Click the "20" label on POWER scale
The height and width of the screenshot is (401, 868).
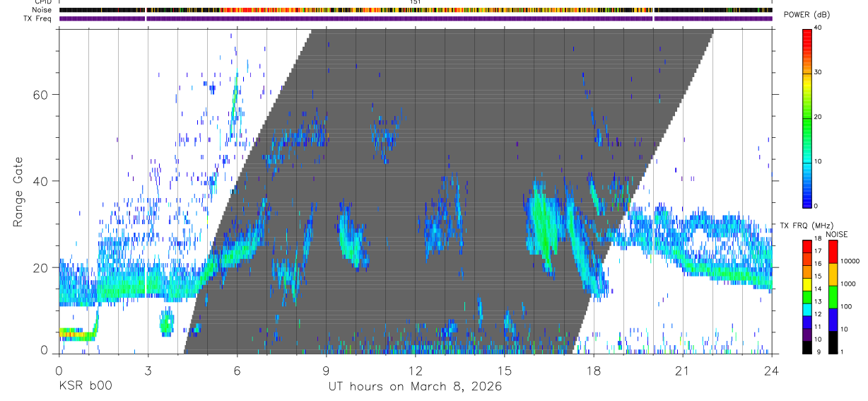tap(816, 117)
